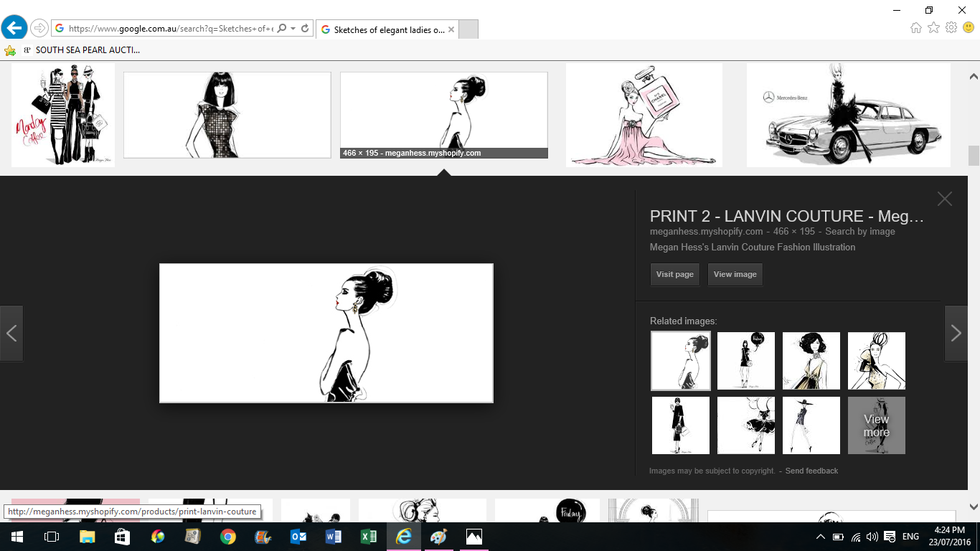
Task: Expand the address bar autocomplete dropdown arrow
Action: [293, 29]
